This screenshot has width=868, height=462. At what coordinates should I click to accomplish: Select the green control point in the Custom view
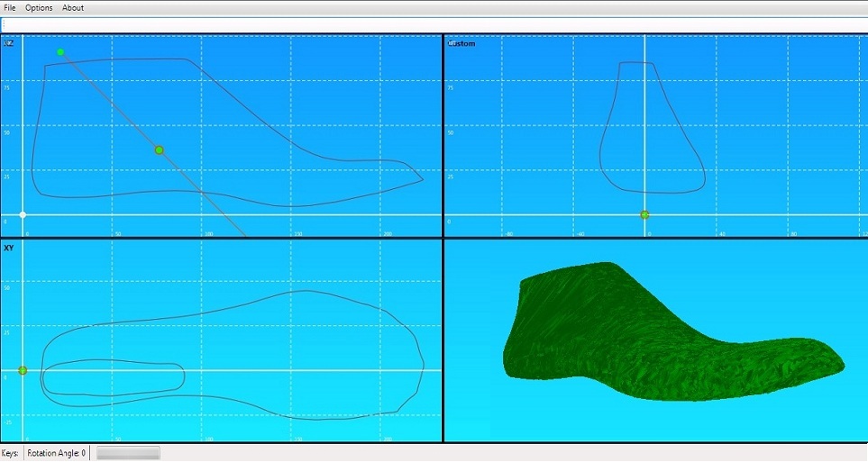[x=644, y=214]
